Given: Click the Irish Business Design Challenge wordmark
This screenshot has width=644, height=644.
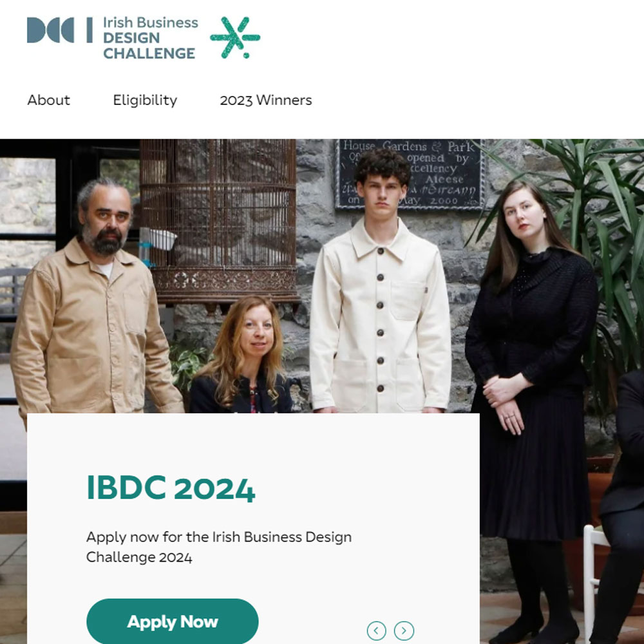Looking at the screenshot, I should pyautogui.click(x=150, y=38).
